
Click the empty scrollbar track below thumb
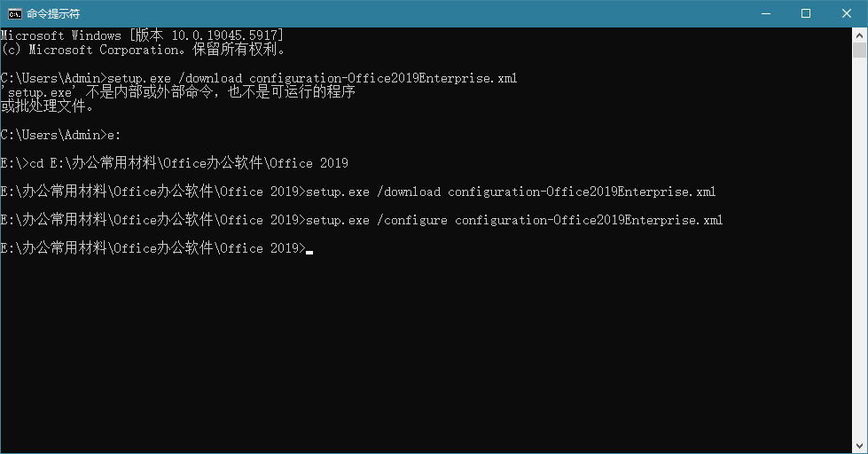tap(859, 249)
